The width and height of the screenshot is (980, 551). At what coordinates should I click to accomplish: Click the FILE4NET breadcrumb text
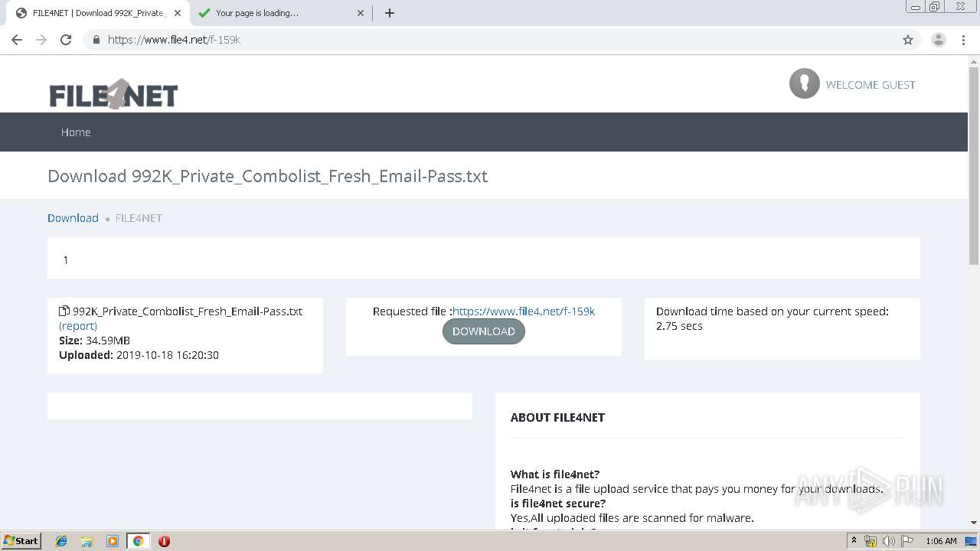click(x=139, y=218)
